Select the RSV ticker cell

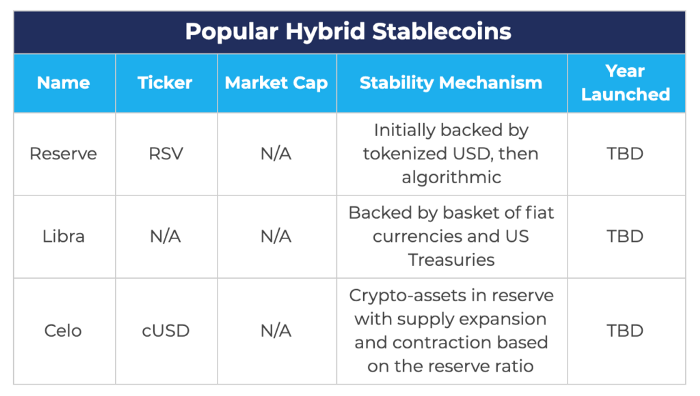(166, 154)
